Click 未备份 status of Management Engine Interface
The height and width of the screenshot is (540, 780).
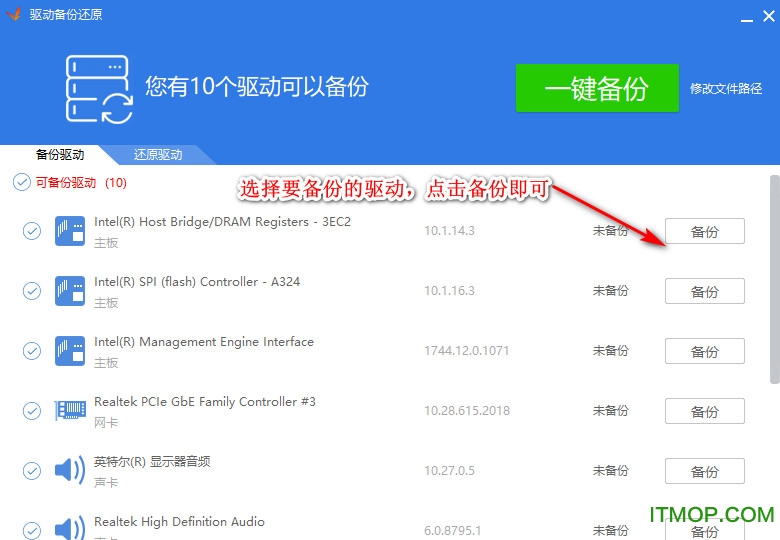[x=610, y=351]
